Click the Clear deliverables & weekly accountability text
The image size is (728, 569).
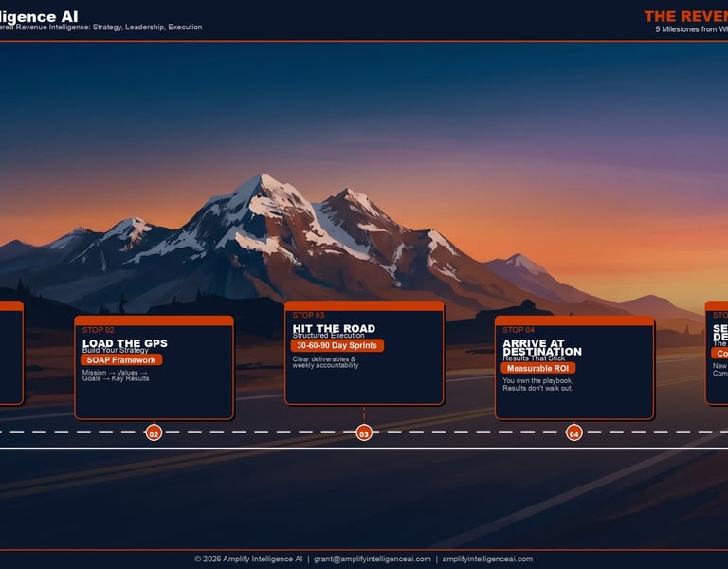325,362
